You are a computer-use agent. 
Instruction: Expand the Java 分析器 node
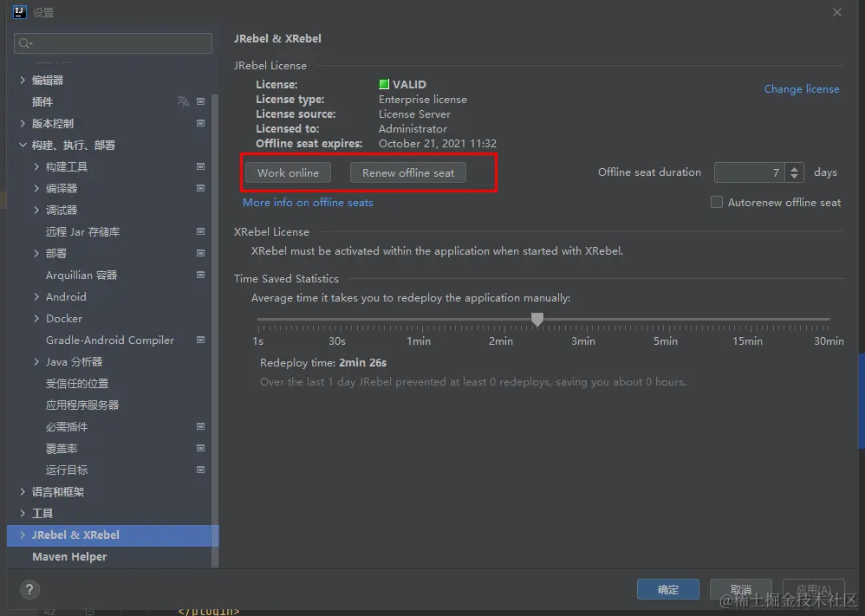36,362
